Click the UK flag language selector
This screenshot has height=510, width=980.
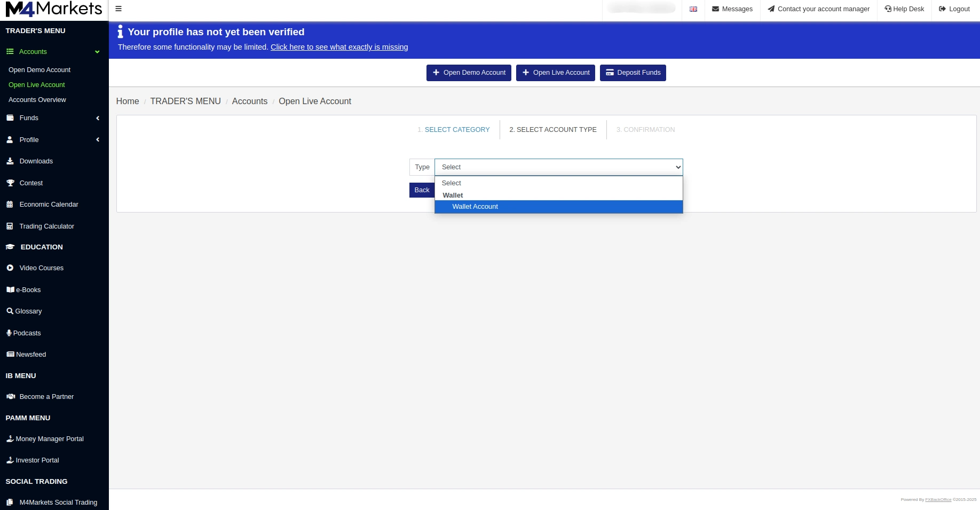click(693, 9)
